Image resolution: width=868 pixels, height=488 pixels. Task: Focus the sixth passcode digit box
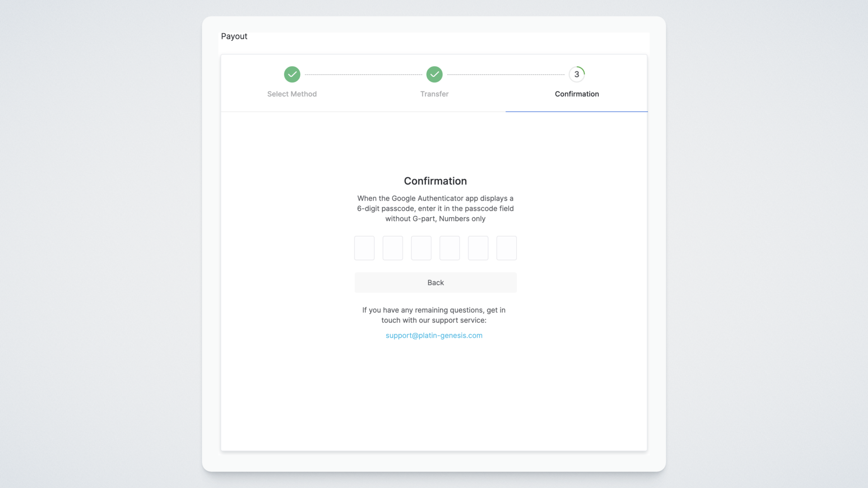point(507,248)
